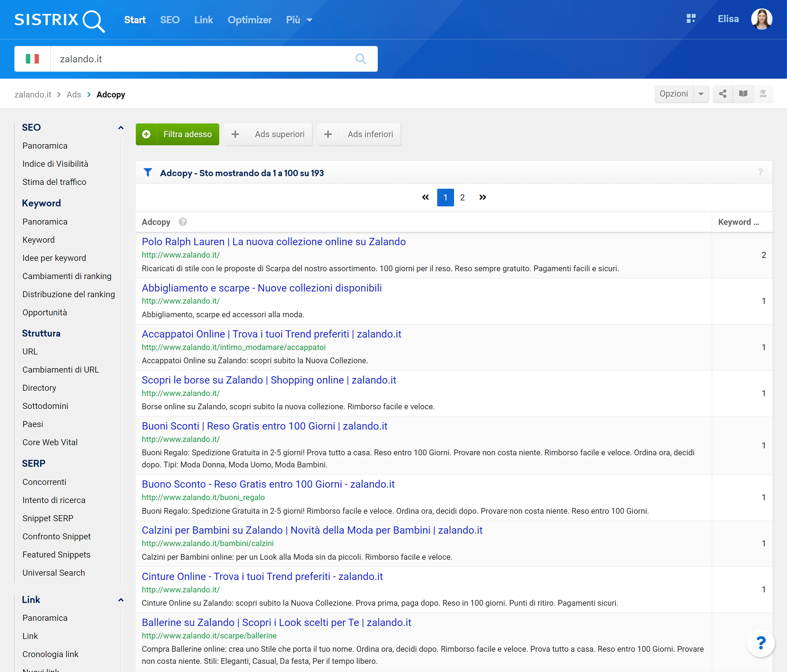Open Cambiamenti di URL in sidebar
Screen dimensions: 787x672
(61, 370)
